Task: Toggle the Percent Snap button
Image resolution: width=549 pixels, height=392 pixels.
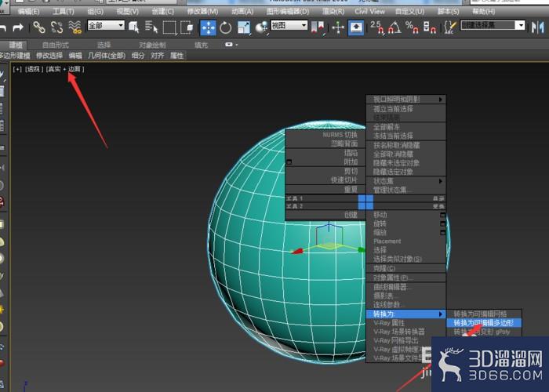Action: tap(412, 27)
